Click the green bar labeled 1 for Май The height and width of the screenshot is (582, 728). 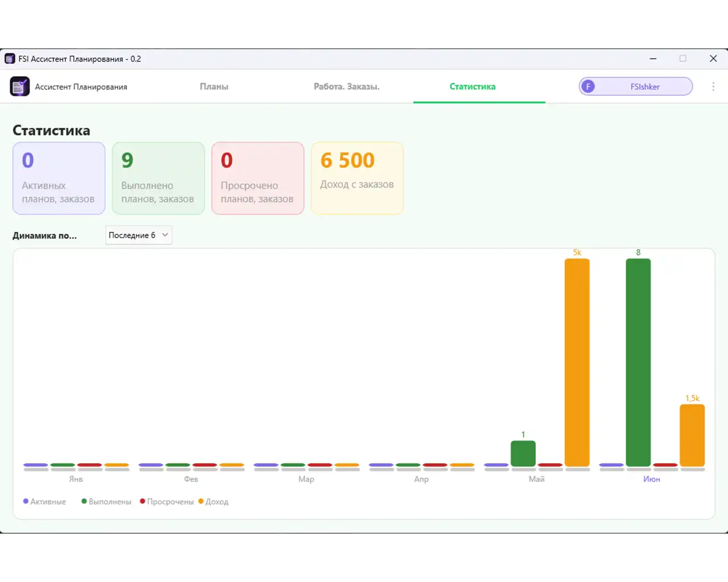pos(523,454)
